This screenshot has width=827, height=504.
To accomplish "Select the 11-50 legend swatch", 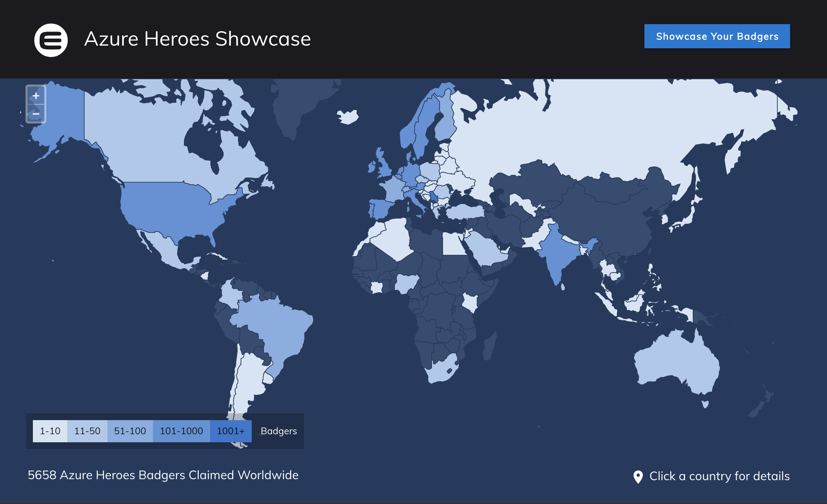I will [x=87, y=431].
